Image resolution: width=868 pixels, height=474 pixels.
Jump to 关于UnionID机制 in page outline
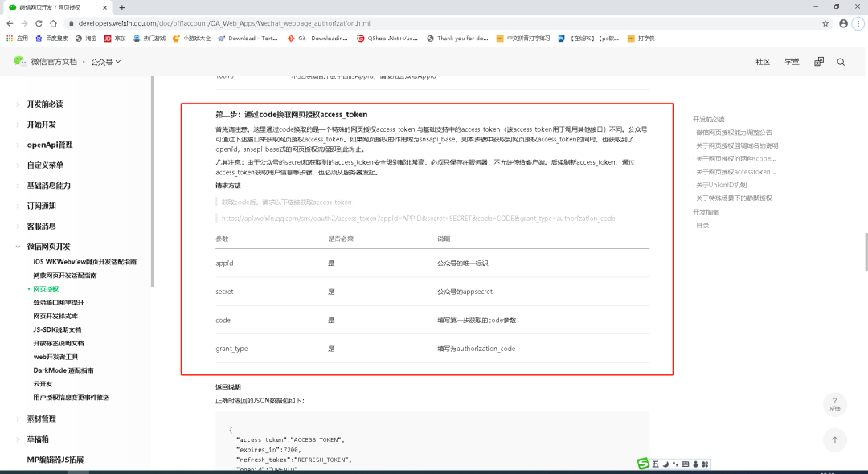[721, 185]
